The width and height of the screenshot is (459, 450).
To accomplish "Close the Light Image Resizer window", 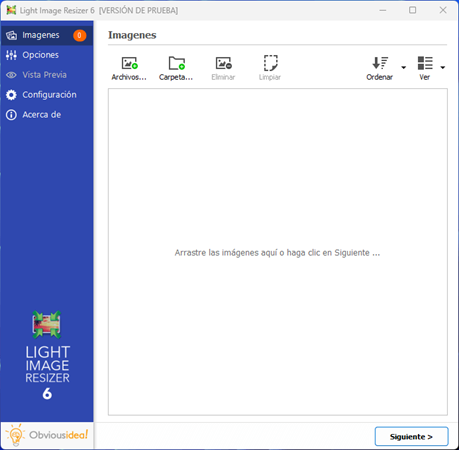I will point(443,10).
